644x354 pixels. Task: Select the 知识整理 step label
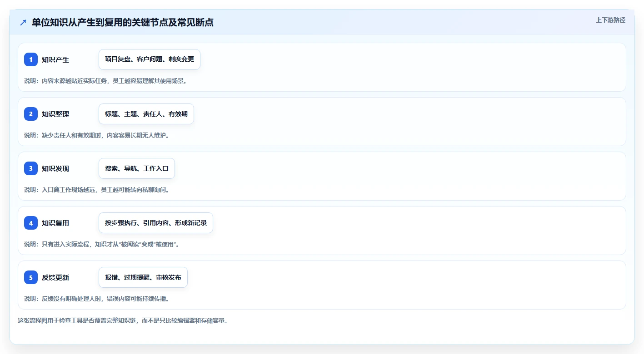click(55, 114)
